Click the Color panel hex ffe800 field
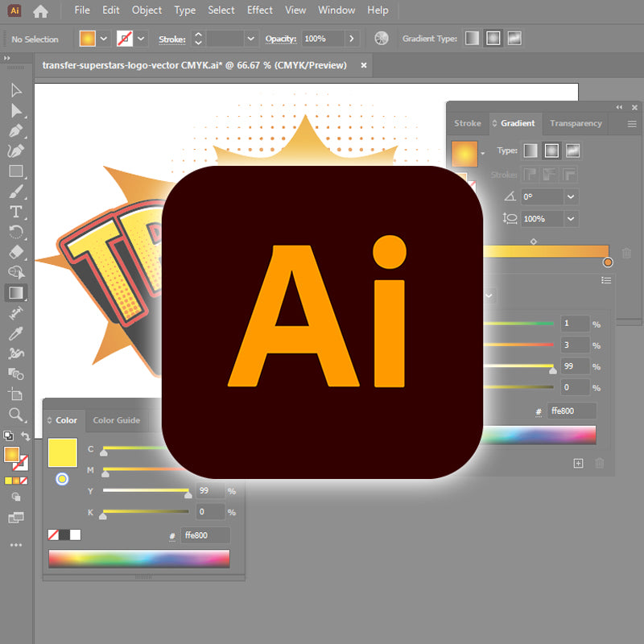644x644 pixels. [205, 535]
